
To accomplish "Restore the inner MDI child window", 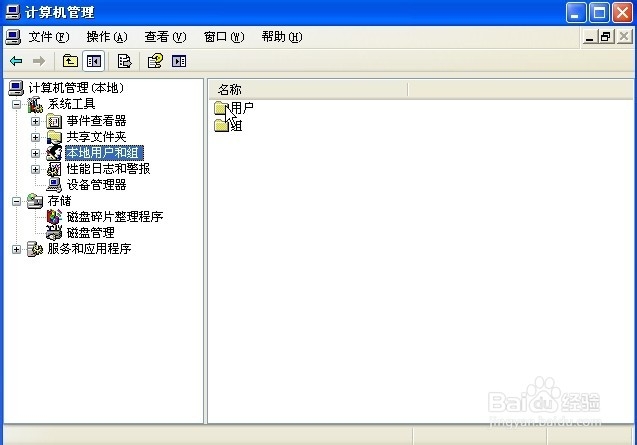I will click(605, 37).
